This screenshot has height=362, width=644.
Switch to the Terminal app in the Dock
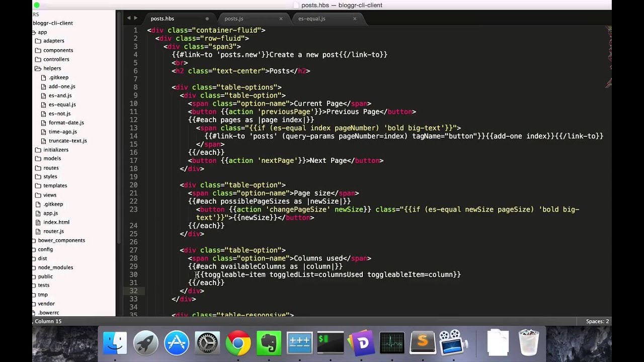tap(331, 343)
